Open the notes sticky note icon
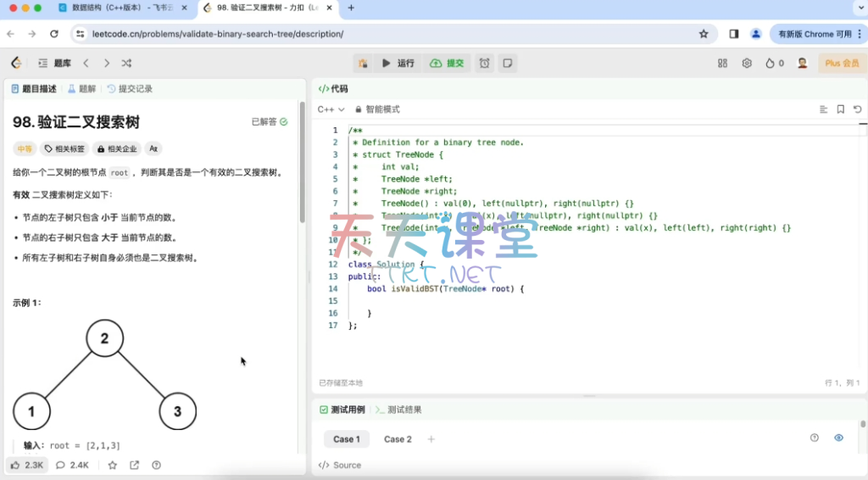This screenshot has width=868, height=480. 507,63
